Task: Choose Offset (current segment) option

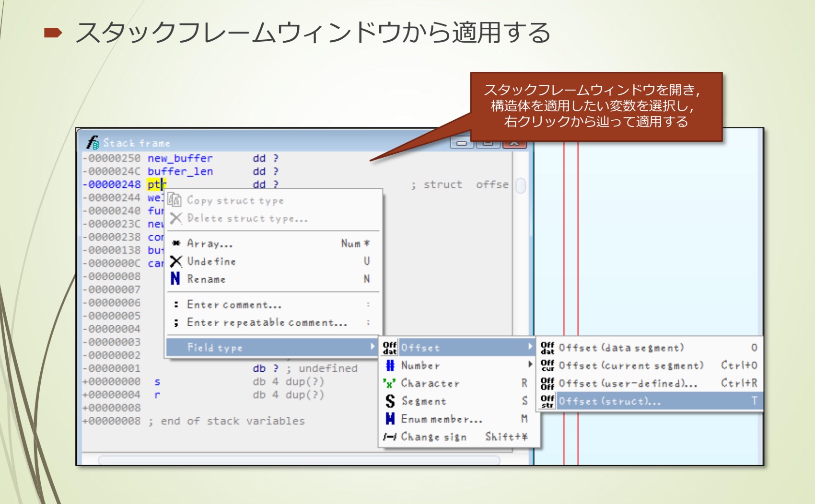Action: (x=650, y=366)
